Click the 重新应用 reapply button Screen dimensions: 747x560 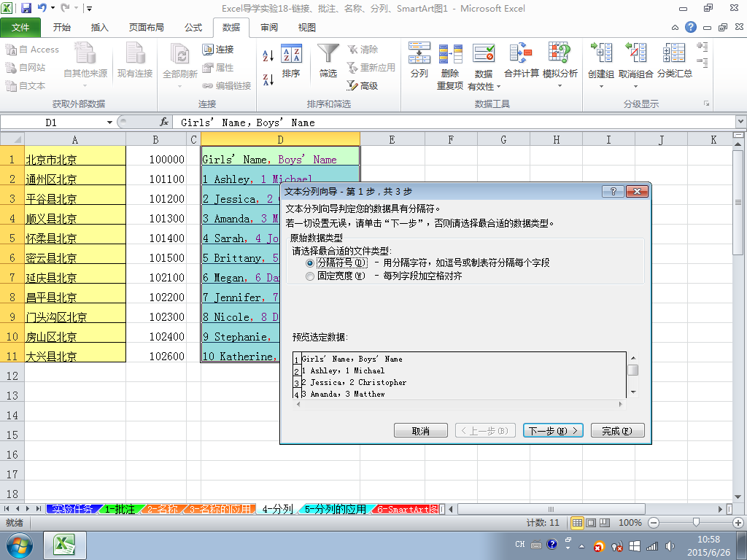click(x=371, y=68)
